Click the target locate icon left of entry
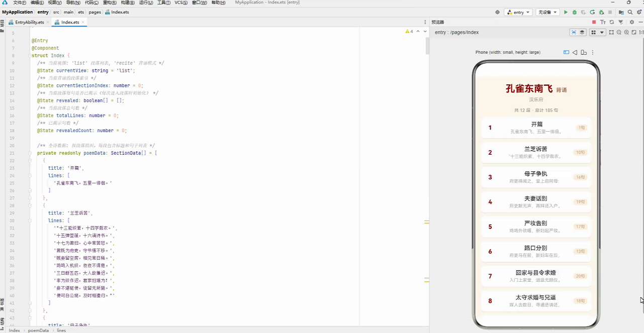The height and width of the screenshot is (333, 644). click(x=498, y=12)
